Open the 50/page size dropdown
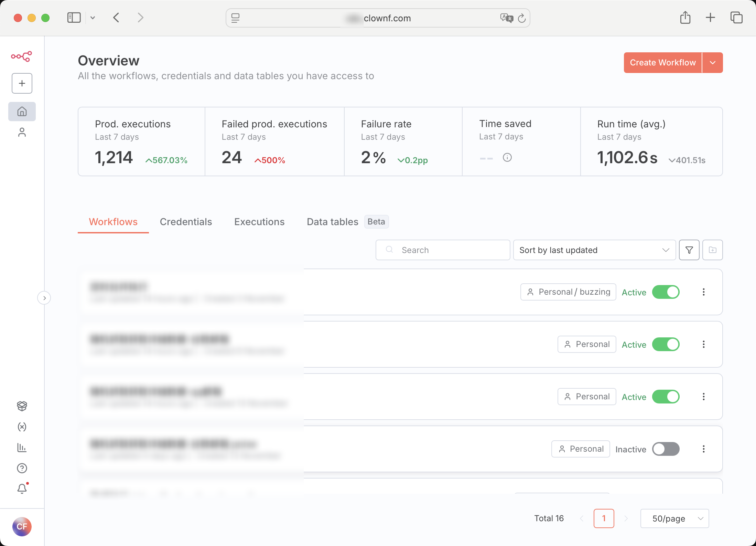Viewport: 756px width, 546px height. 674,518
